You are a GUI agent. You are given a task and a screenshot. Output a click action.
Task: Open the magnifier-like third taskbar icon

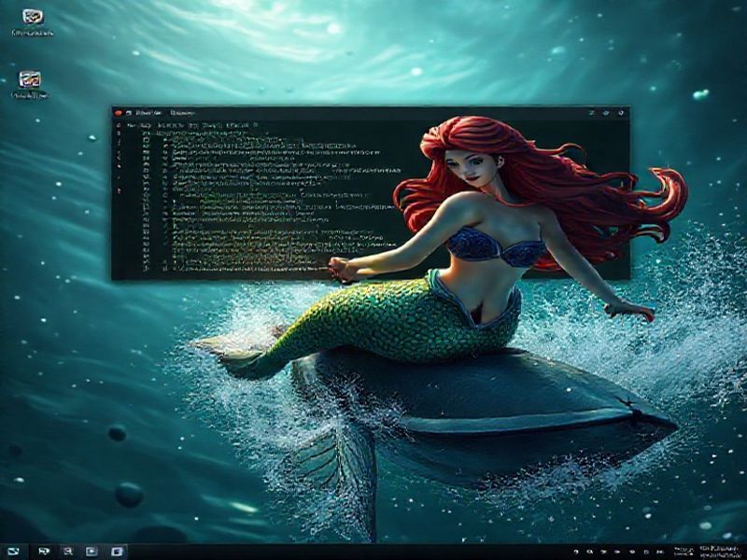pos(67,552)
